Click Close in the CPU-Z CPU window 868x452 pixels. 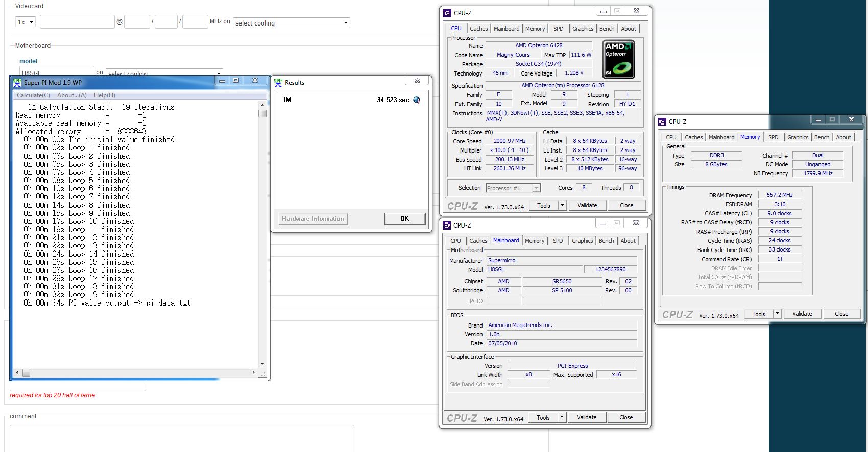click(626, 205)
